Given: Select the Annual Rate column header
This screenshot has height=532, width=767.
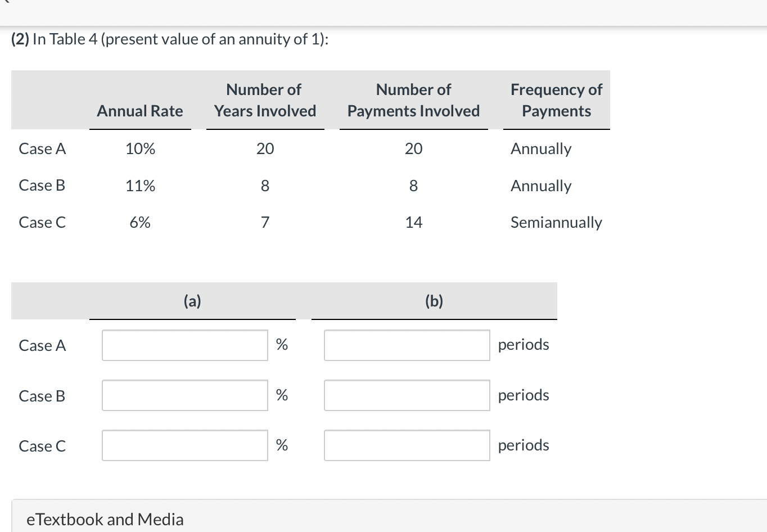Looking at the screenshot, I should coord(139,111).
